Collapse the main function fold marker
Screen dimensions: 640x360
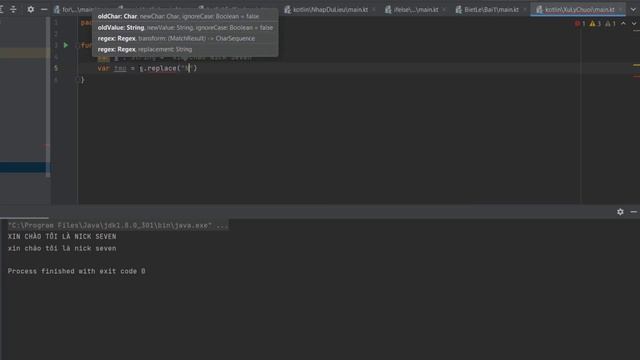point(78,45)
